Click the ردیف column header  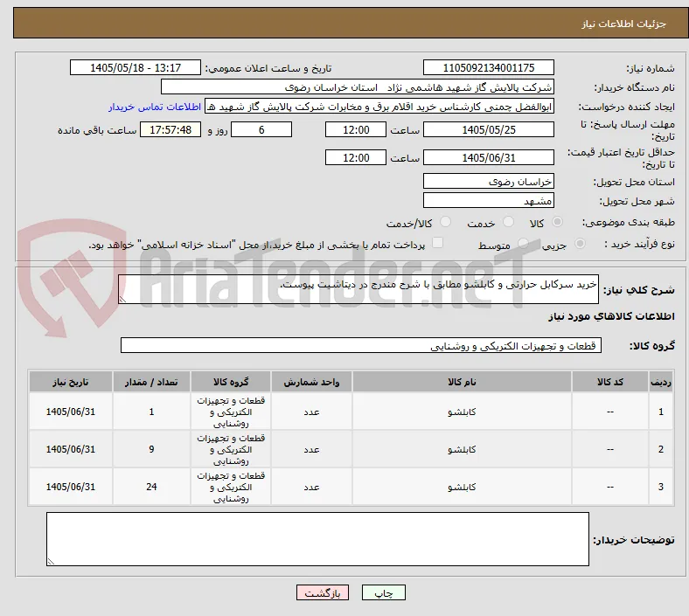coord(661,382)
